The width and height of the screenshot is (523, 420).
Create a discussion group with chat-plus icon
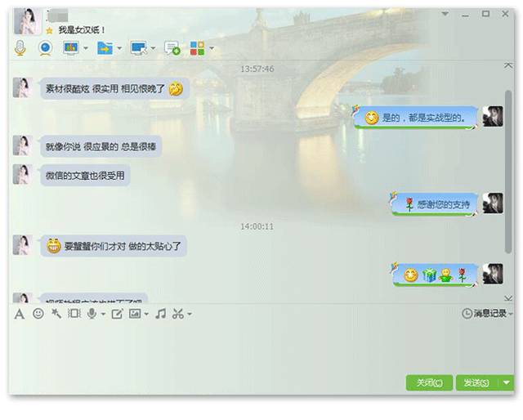172,48
